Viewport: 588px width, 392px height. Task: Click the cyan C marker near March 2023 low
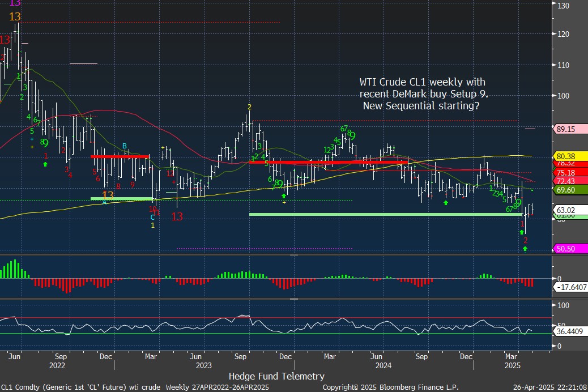[152, 217]
